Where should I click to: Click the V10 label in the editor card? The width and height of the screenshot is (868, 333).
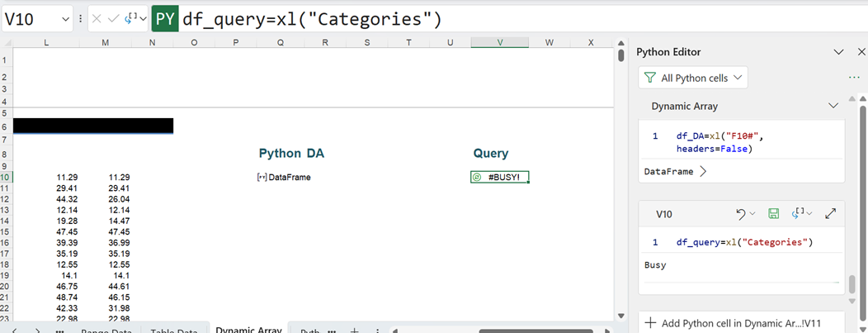(664, 214)
